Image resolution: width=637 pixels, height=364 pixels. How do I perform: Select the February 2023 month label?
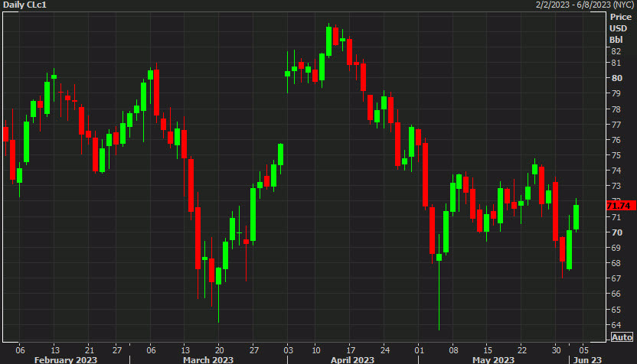pos(66,360)
